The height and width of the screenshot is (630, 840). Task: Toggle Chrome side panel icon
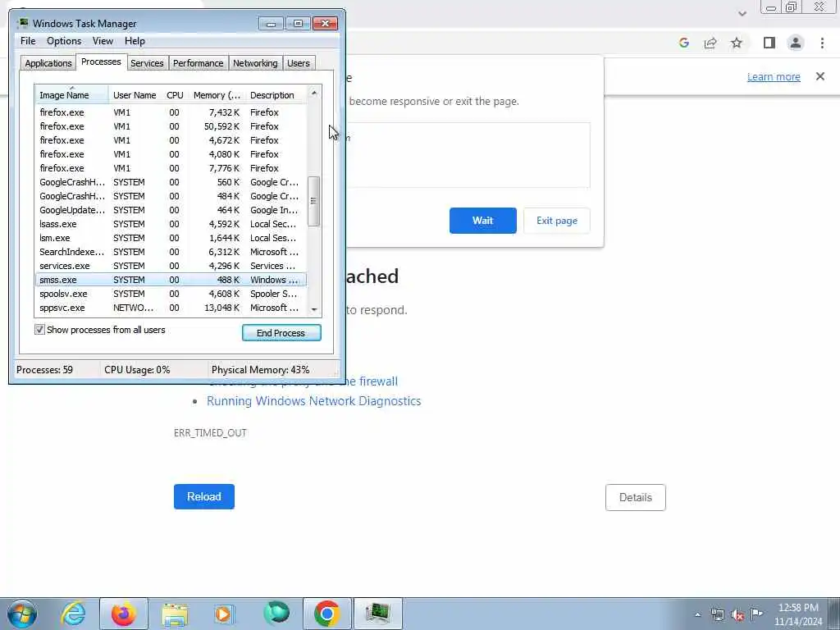click(769, 43)
